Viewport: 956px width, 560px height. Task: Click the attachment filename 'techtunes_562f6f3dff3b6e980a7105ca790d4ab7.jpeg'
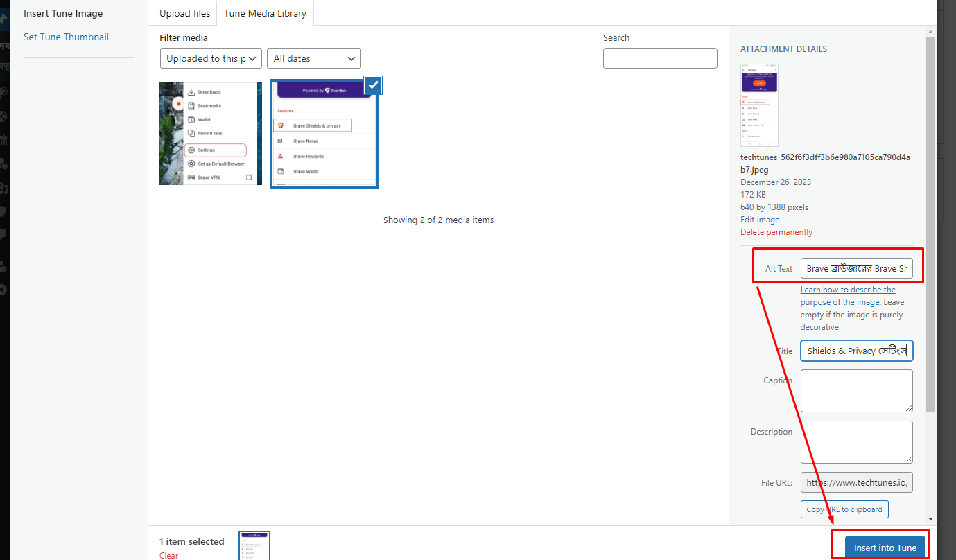[826, 163]
